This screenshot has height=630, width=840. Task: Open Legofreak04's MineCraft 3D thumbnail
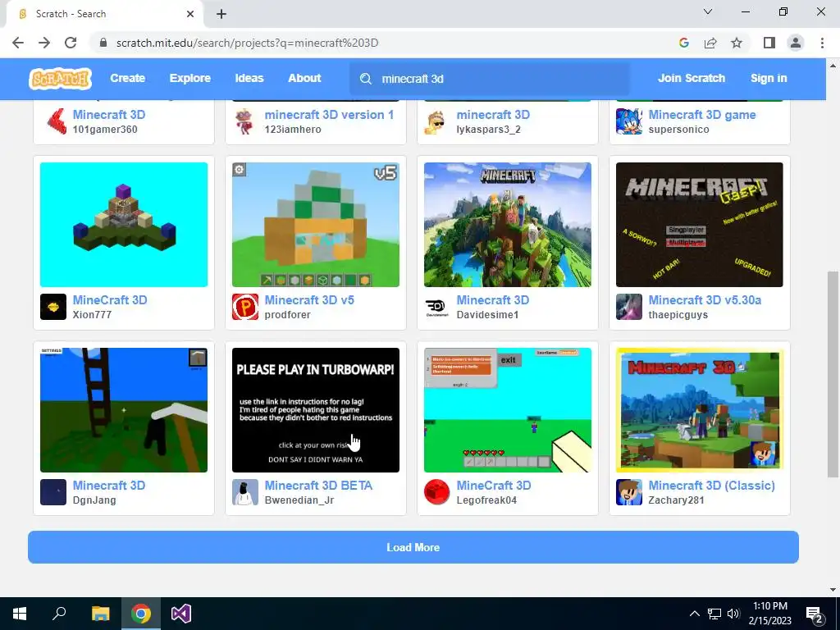(x=507, y=410)
